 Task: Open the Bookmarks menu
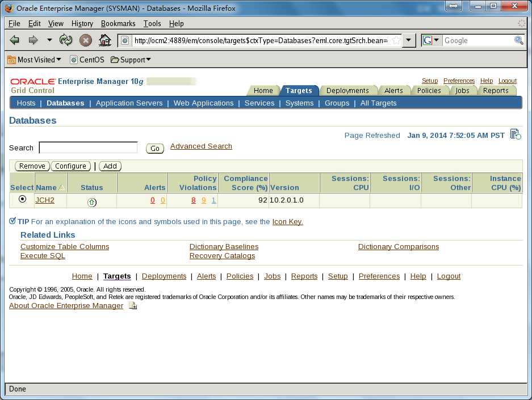pos(118,23)
